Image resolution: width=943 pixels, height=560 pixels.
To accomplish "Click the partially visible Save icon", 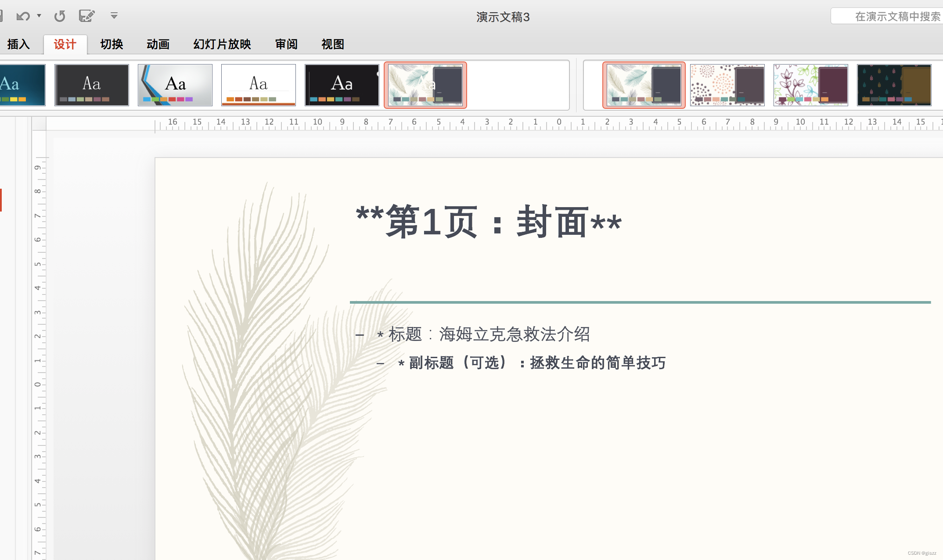I will (1, 16).
